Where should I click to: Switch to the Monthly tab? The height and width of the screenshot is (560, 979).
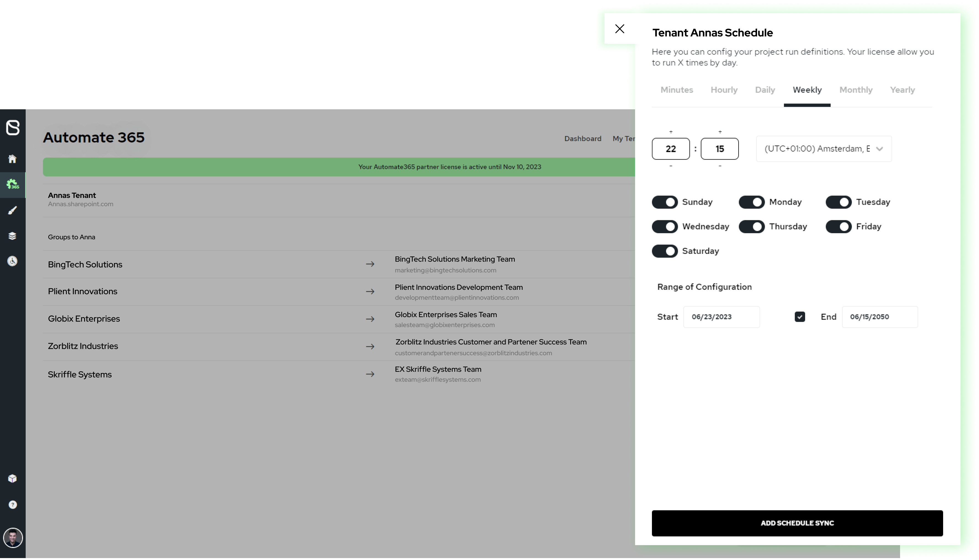(856, 90)
